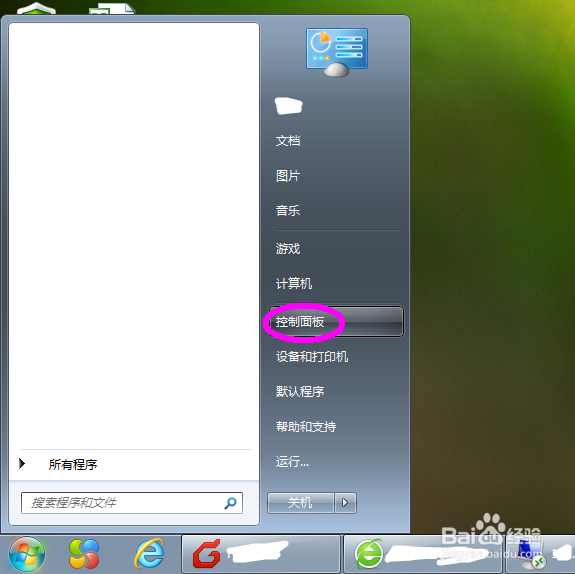
Task: Open the Windows Start orb
Action: tap(27, 554)
